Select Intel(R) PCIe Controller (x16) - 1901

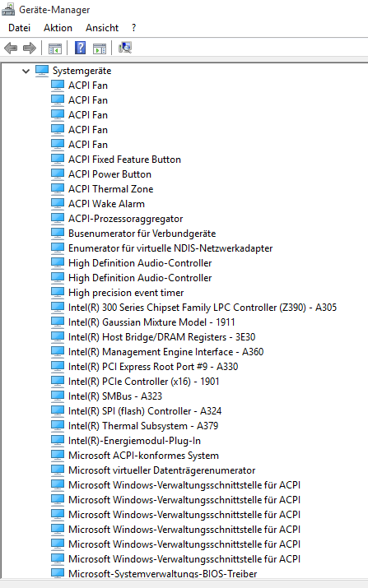144,382
